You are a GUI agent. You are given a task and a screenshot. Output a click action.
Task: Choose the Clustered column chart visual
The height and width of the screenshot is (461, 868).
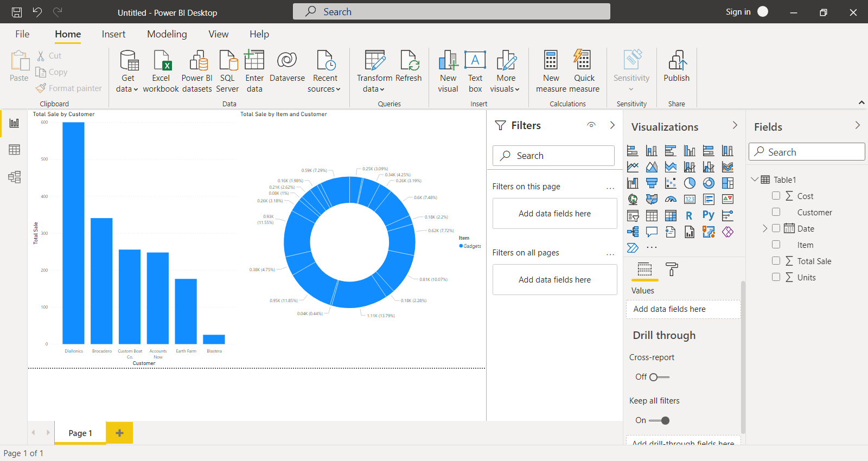690,151
